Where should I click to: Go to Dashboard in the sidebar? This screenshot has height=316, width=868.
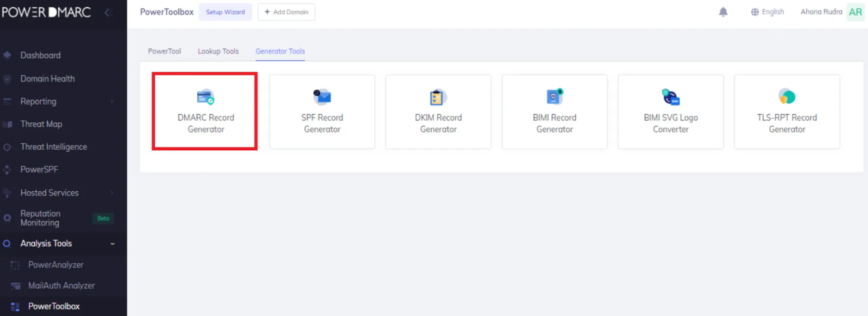(41, 55)
